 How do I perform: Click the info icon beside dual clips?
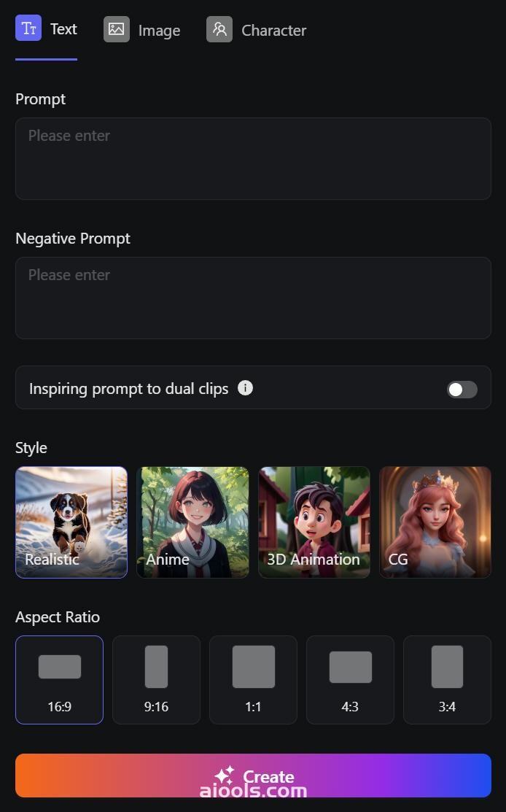point(245,388)
